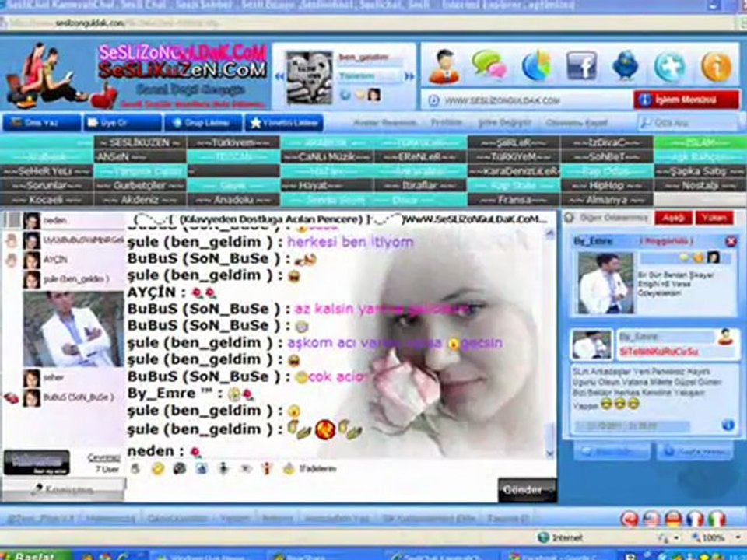
Task: Join the Fransa room
Action: (514, 200)
